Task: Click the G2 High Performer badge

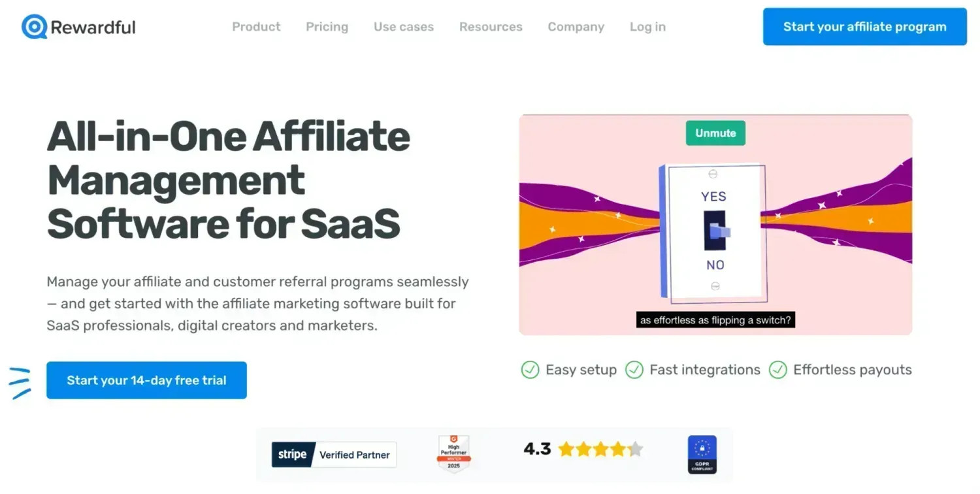Action: pos(454,454)
